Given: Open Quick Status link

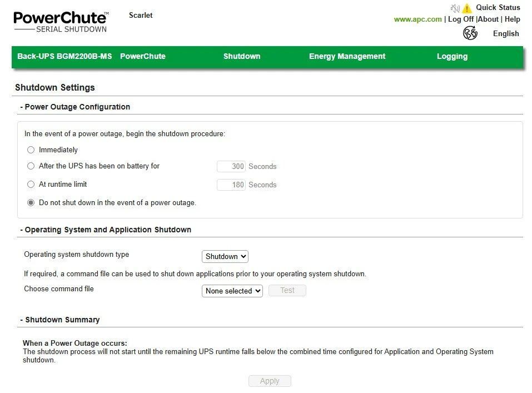Looking at the screenshot, I should point(498,7).
